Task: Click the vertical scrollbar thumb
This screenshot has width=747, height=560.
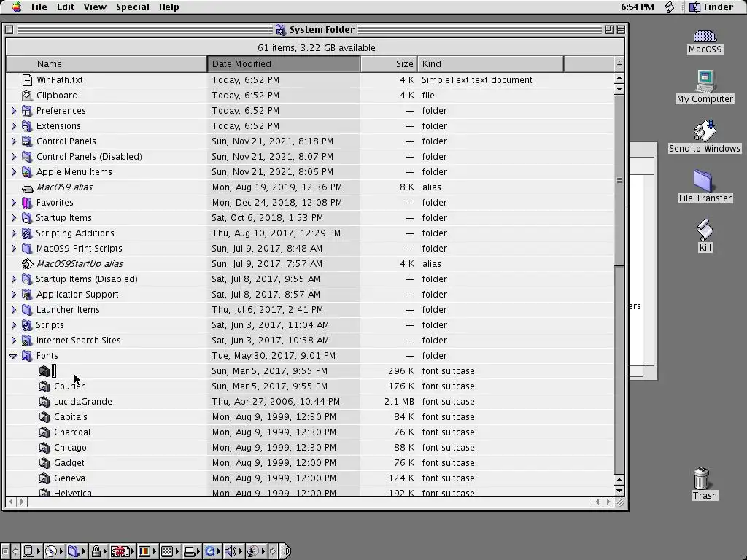Action: (x=619, y=180)
